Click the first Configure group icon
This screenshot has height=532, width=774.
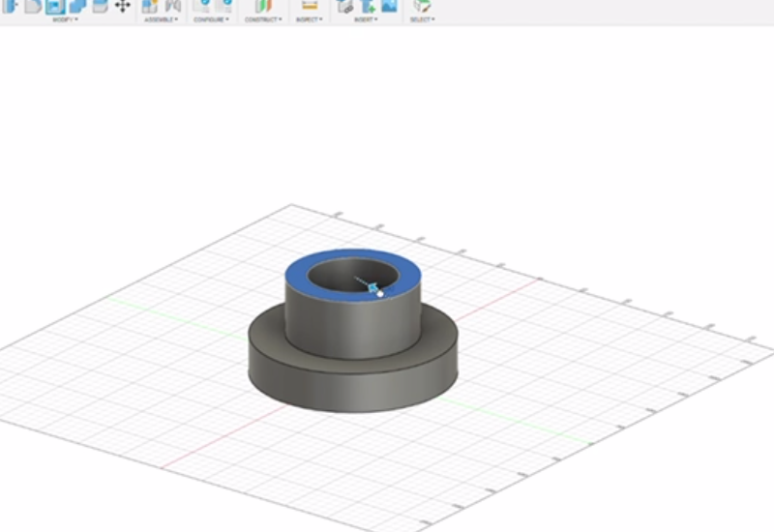[201, 6]
